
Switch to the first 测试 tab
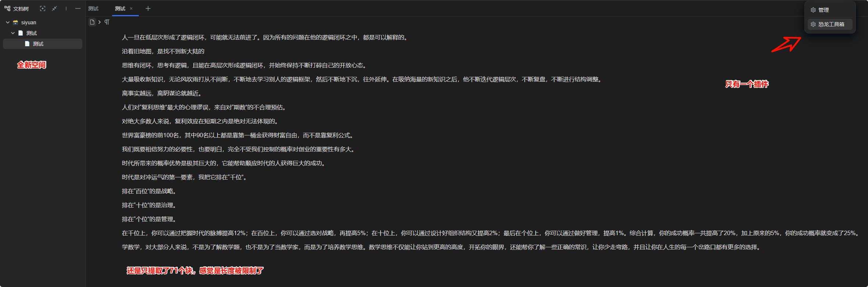(93, 8)
